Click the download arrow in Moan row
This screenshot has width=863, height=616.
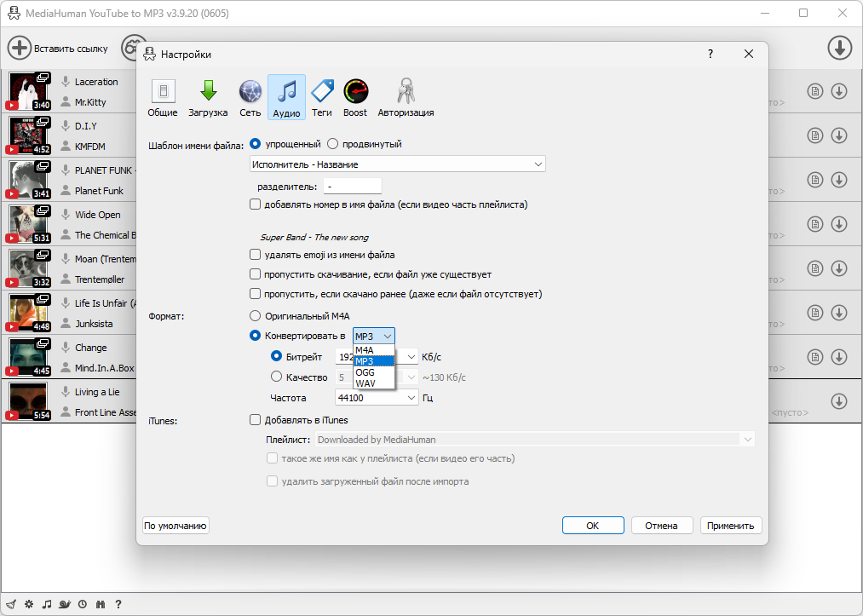(x=839, y=268)
